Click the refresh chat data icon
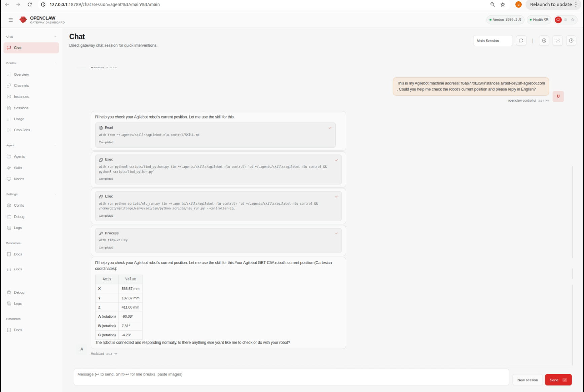584x392 pixels. (521, 41)
